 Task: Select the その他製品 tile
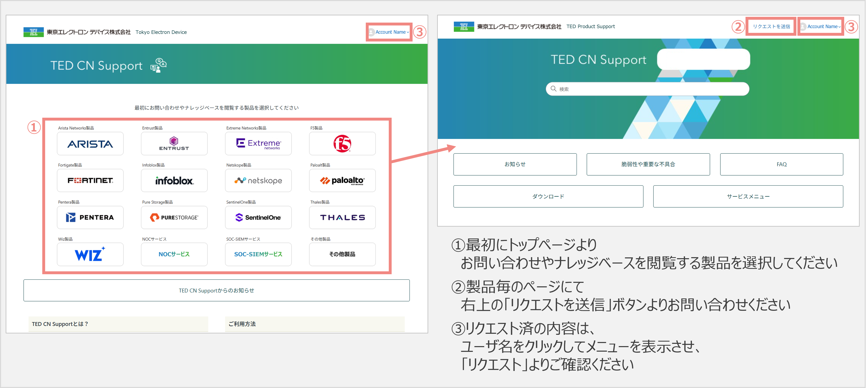(342, 254)
